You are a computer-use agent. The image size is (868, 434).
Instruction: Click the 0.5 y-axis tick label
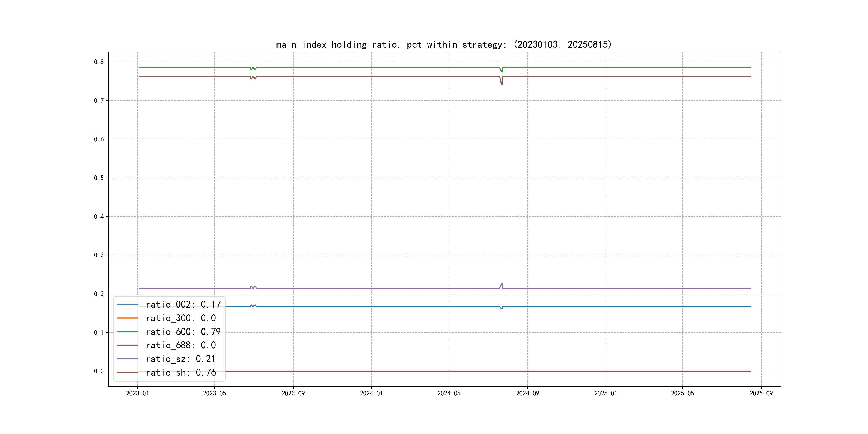(99, 178)
